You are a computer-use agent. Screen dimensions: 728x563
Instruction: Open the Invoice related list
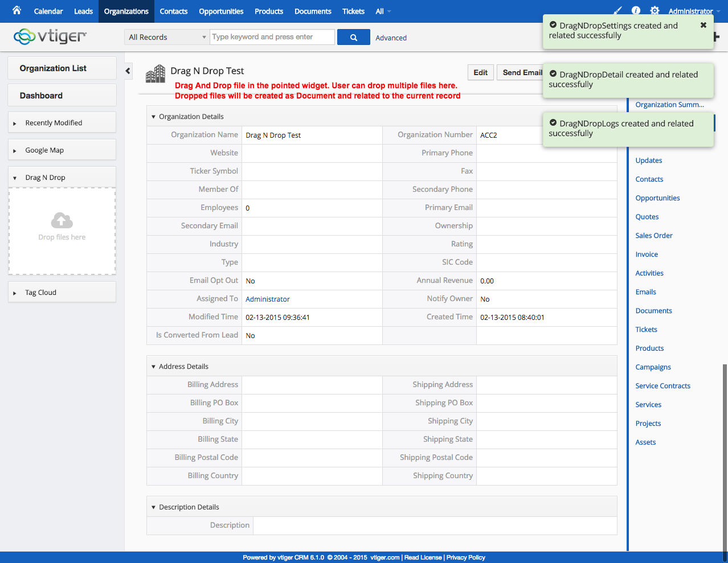click(647, 254)
